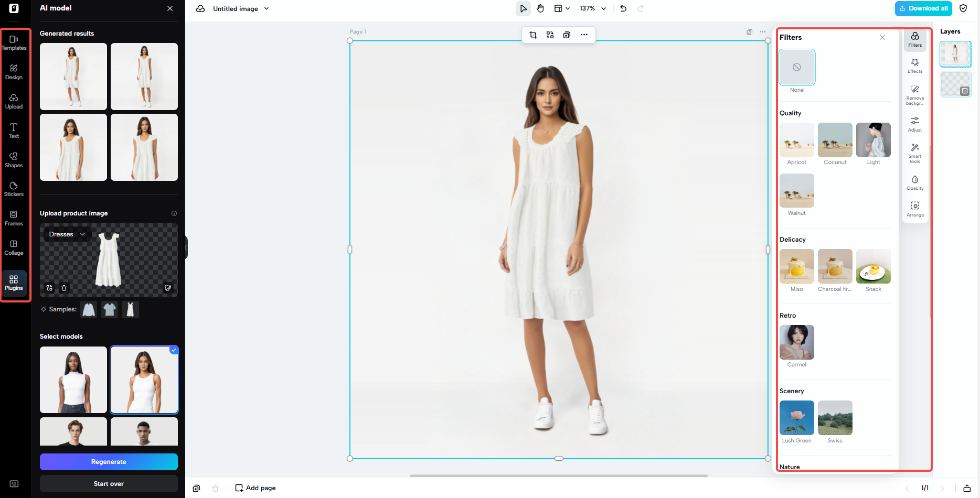This screenshot has height=498, width=980.
Task: Open the Adjust tool
Action: [x=915, y=124]
